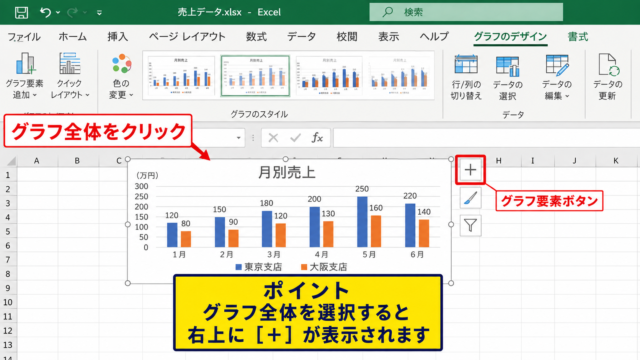Click the chart title 月別売上

(x=287, y=173)
